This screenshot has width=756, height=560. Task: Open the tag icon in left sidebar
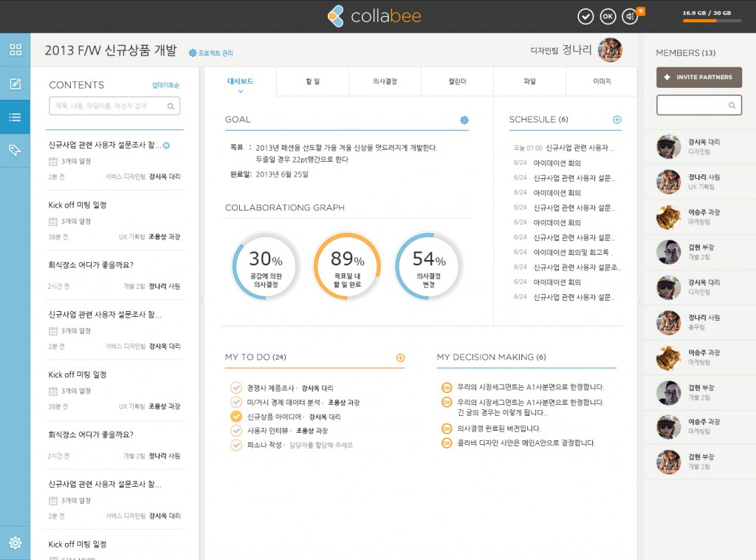[x=15, y=150]
